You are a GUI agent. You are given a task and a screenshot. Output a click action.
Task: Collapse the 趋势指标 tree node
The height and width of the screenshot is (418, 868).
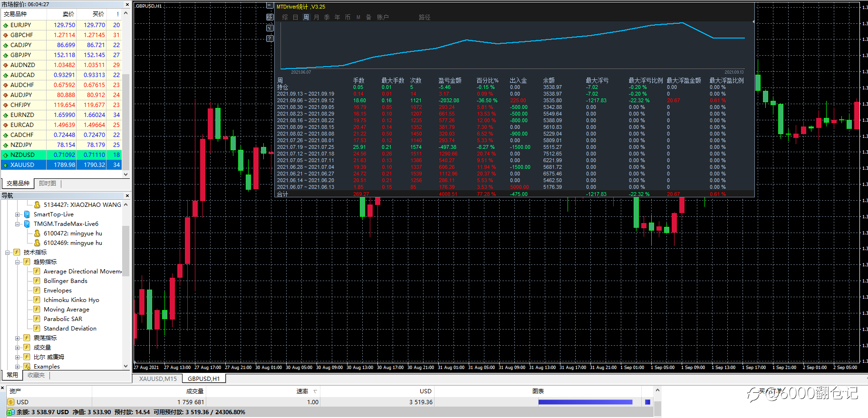coord(18,262)
